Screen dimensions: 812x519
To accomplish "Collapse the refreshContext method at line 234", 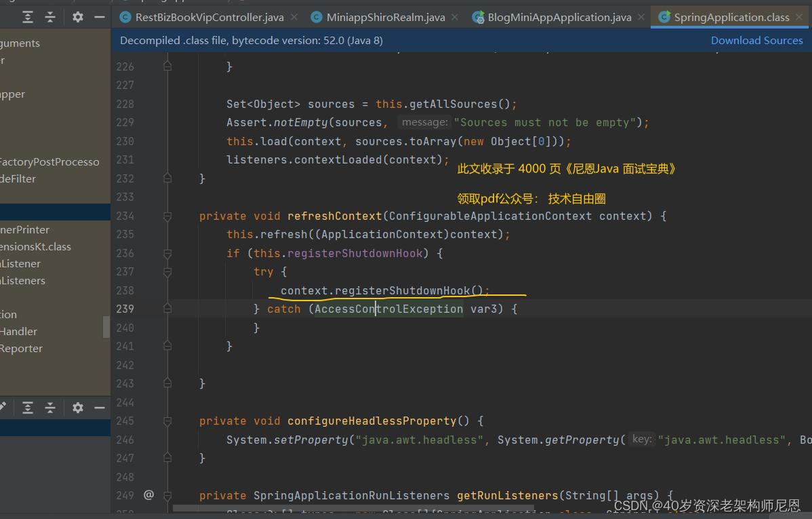I will (167, 216).
